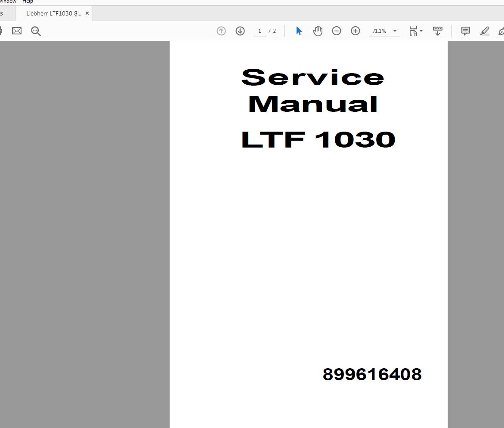Click the current page number field
The image size is (504, 428).
pyautogui.click(x=260, y=31)
